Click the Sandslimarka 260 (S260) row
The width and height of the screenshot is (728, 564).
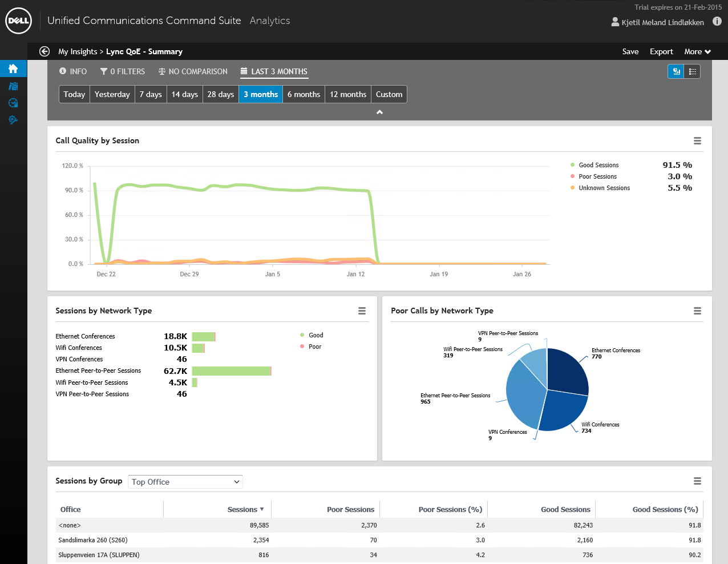pos(379,540)
